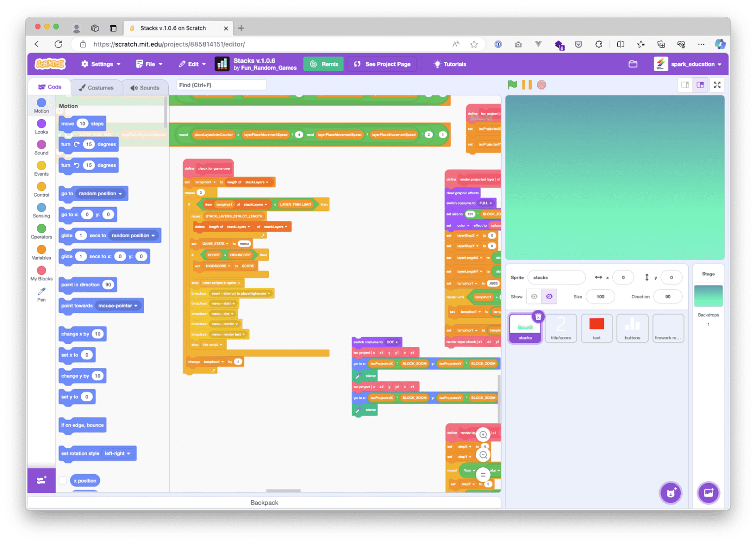Image resolution: width=756 pixels, height=544 pixels.
Task: Open the File menu
Action: [149, 64]
